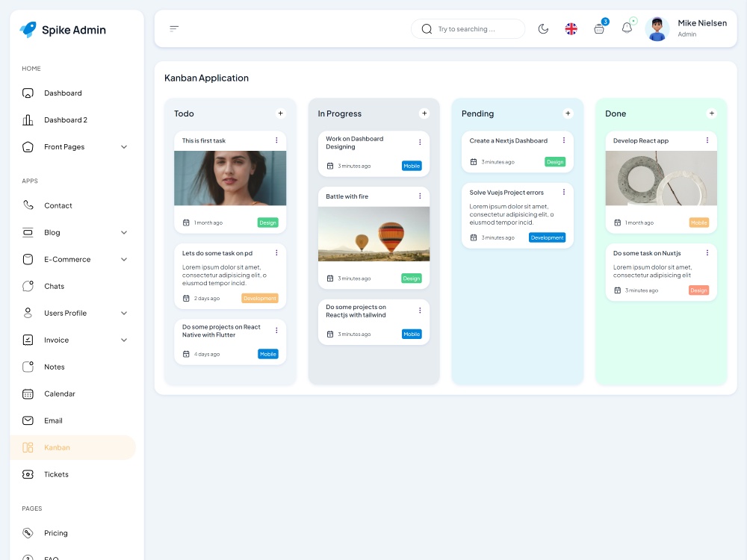Click Design tag on 'Battle with fire' card
Viewport: 747px width, 560px height.
[x=412, y=279]
